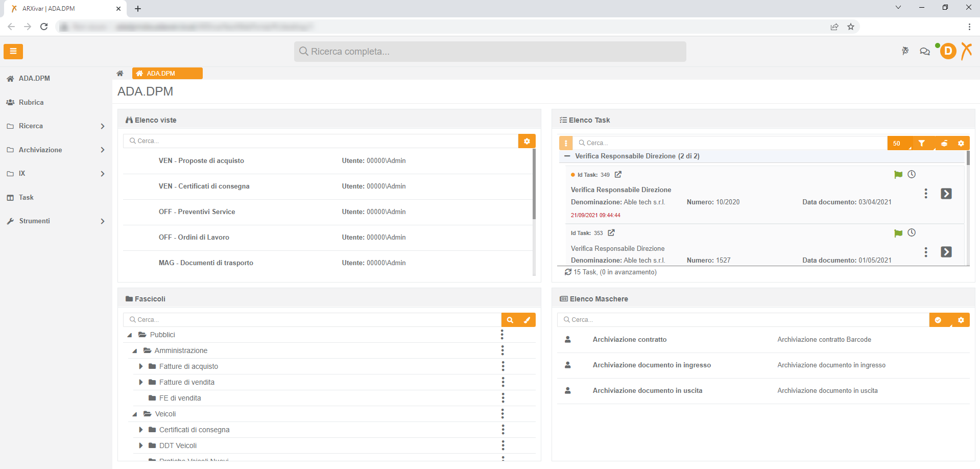Select the edit brush icon in Fascicoli panel
Image resolution: width=980 pixels, height=469 pixels.
(x=528, y=319)
